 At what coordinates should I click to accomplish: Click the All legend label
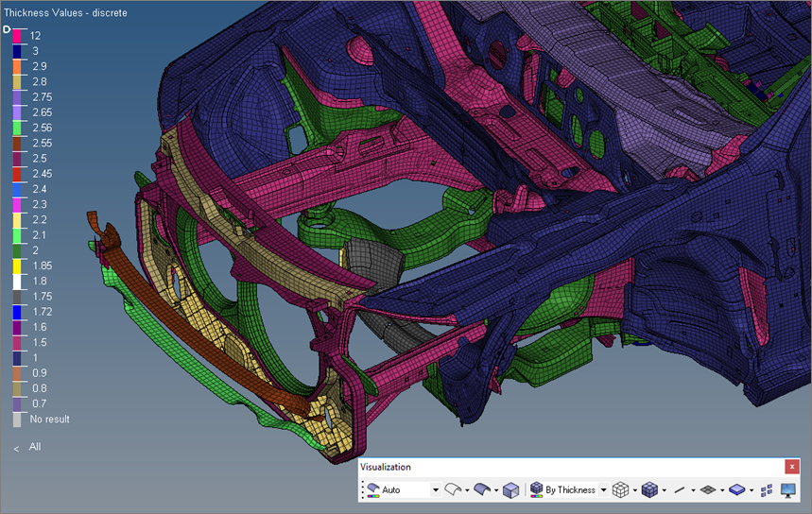(x=35, y=447)
